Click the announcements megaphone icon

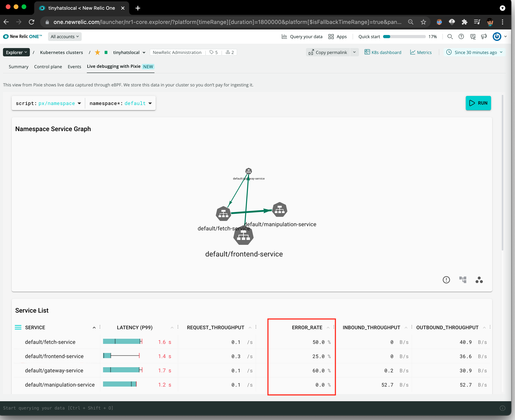(484, 37)
